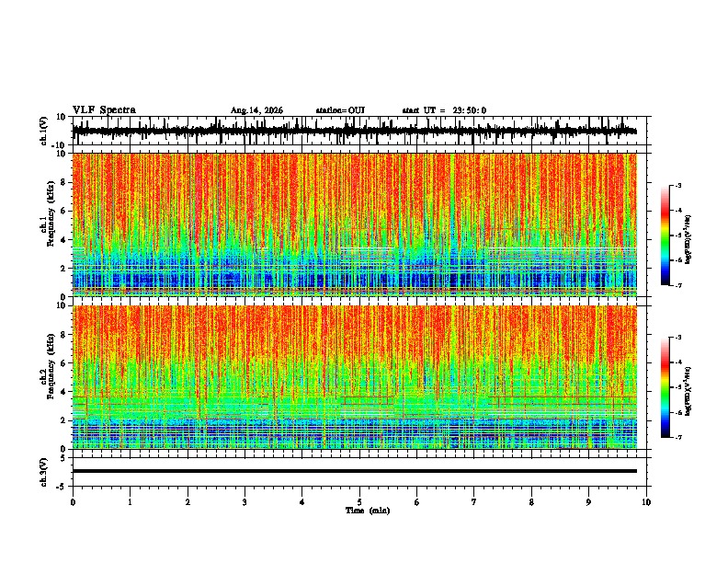Click the "ch.3(V)" axis label

click(x=44, y=472)
